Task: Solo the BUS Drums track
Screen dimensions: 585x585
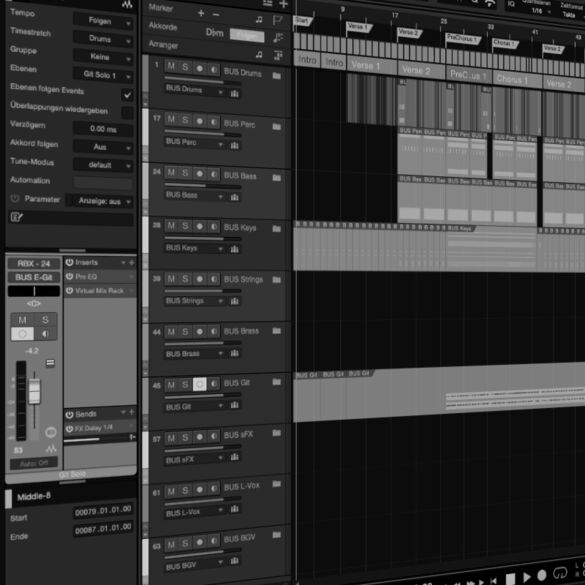Action: click(185, 67)
